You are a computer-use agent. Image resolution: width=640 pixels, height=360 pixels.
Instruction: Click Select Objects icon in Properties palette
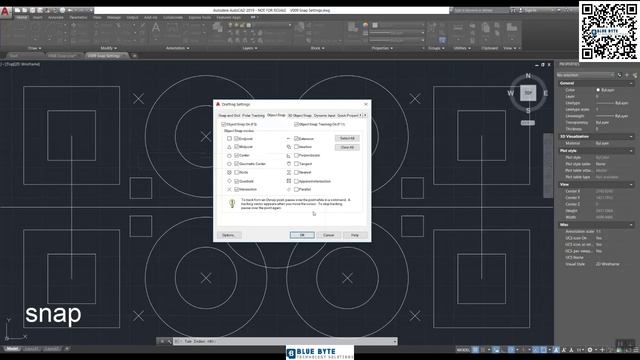627,75
